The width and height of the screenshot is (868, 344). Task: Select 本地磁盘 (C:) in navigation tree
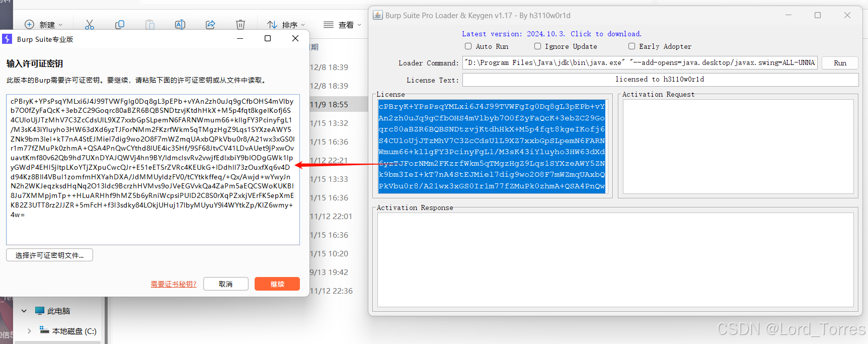click(68, 331)
